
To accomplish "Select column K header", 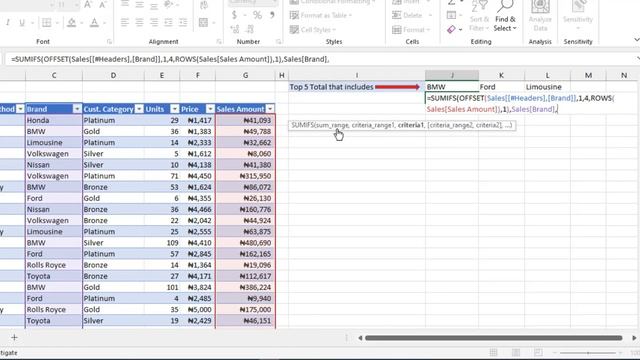I will tap(501, 76).
